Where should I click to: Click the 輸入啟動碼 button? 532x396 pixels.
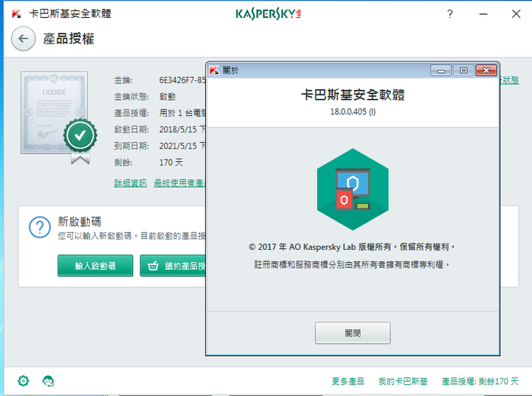[x=95, y=266]
